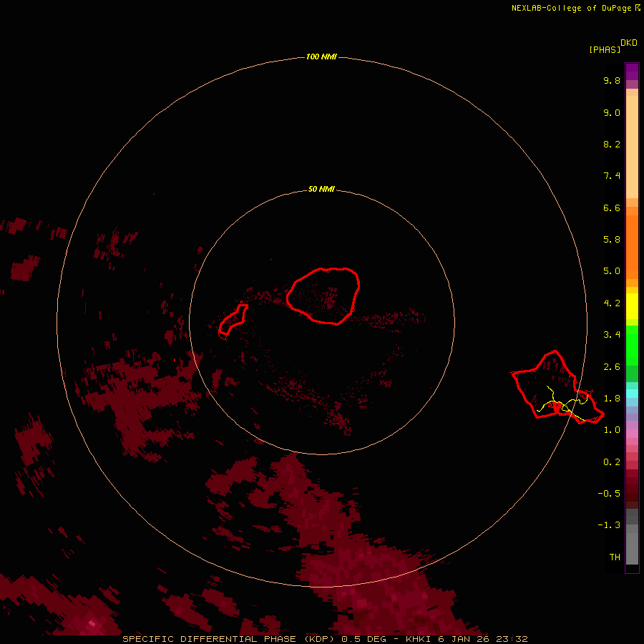Image resolution: width=644 pixels, height=644 pixels.
Task: Click the cyan band of the color bar
Action: click(632, 394)
